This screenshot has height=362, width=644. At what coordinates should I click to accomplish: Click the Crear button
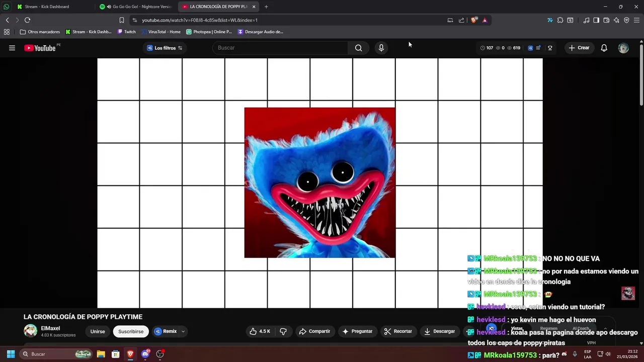point(579,48)
